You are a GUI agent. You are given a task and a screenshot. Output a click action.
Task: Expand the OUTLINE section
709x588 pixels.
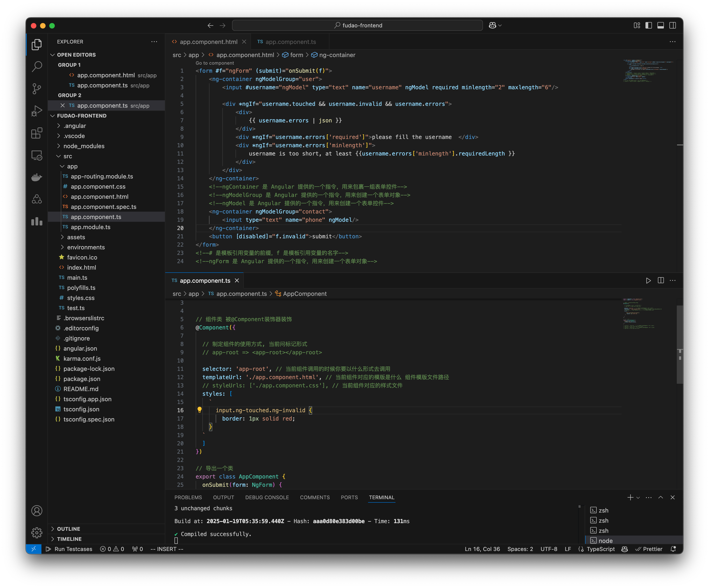(69, 529)
